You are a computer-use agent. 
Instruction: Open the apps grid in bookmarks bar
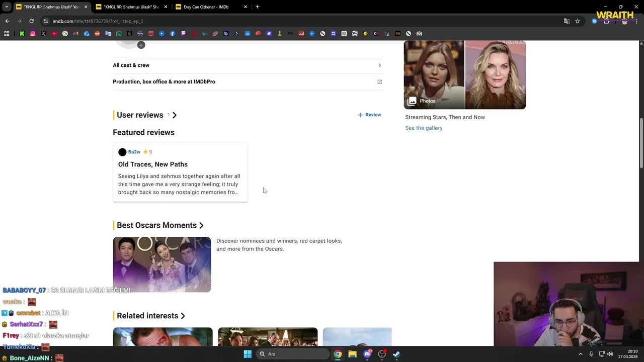point(7,34)
